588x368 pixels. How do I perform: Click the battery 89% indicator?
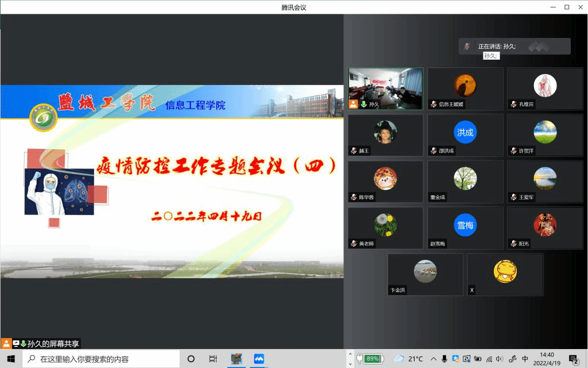[x=371, y=359]
